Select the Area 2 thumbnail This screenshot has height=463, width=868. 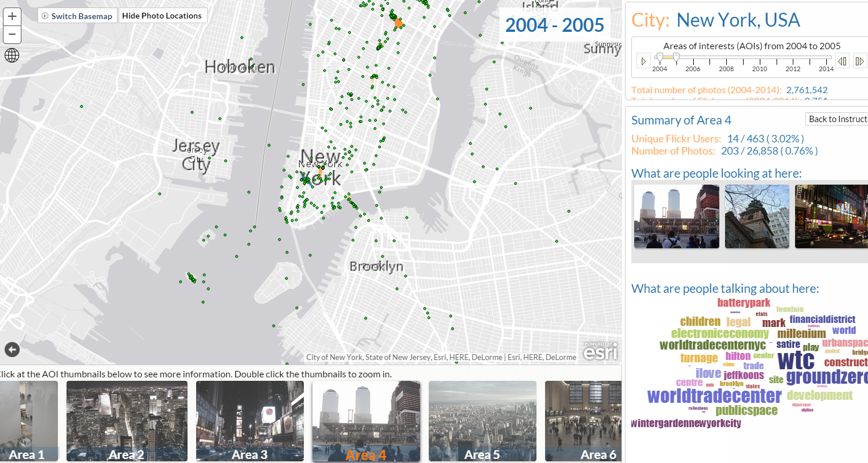tap(127, 421)
